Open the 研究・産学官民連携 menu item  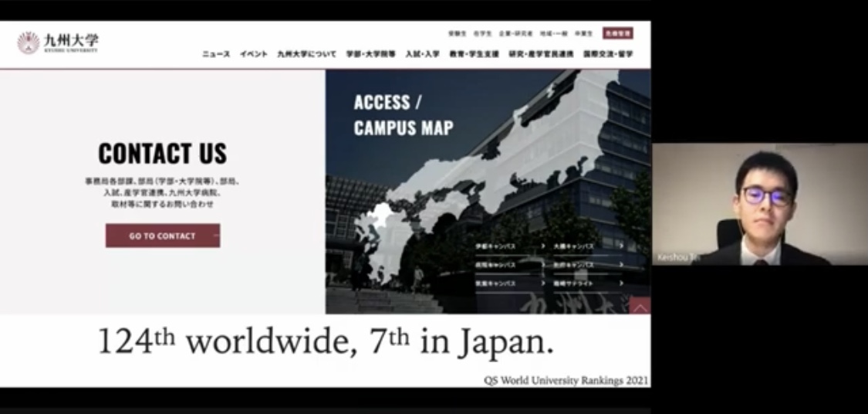(x=541, y=54)
